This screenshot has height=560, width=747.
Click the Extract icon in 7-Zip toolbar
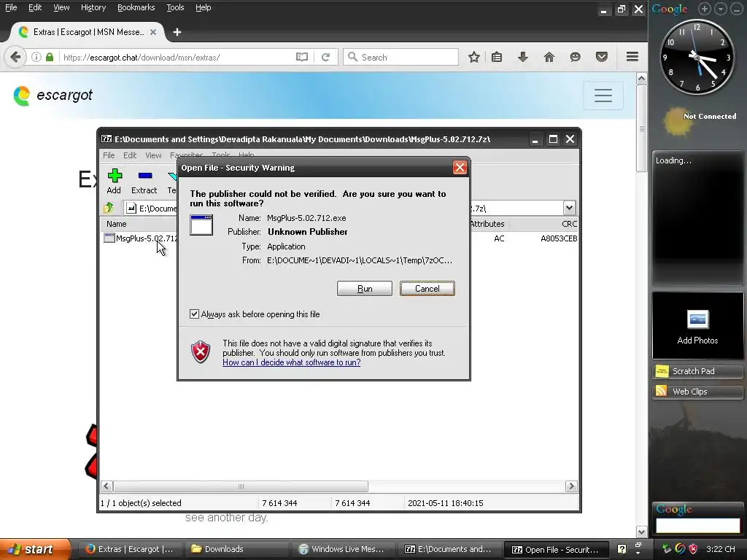click(144, 182)
